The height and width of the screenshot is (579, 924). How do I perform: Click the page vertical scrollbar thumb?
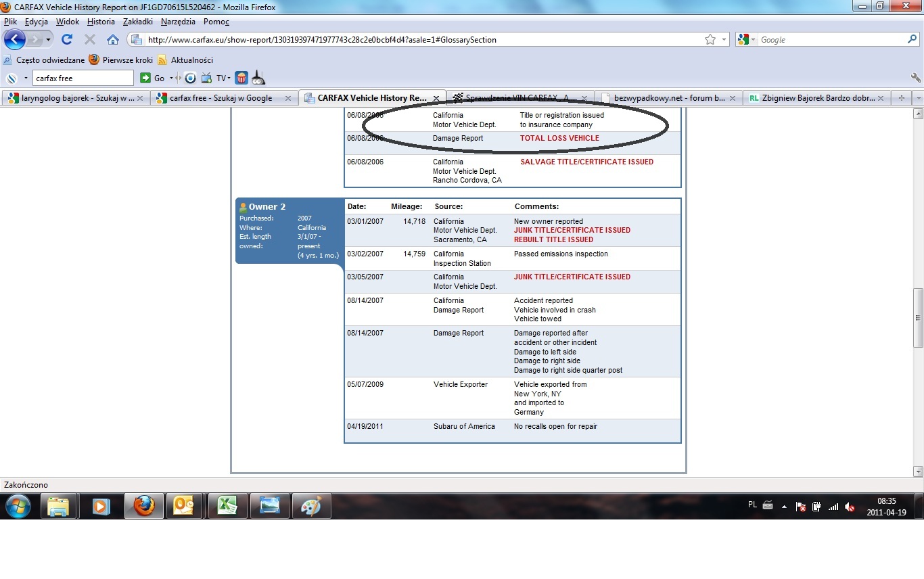tap(918, 318)
